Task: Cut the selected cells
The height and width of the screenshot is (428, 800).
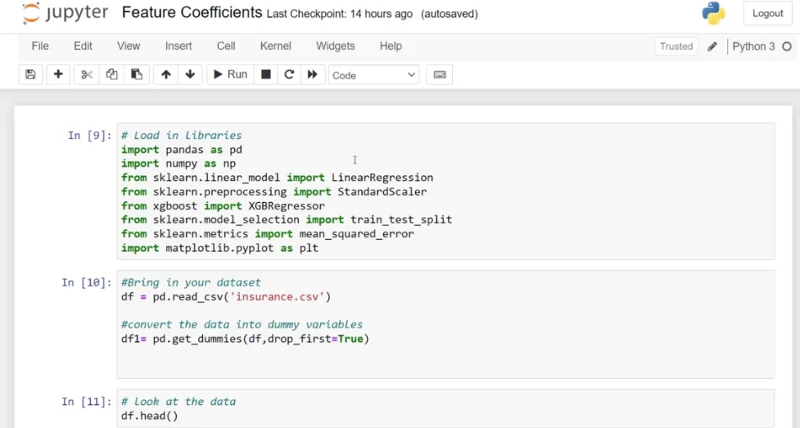Action: coord(87,74)
